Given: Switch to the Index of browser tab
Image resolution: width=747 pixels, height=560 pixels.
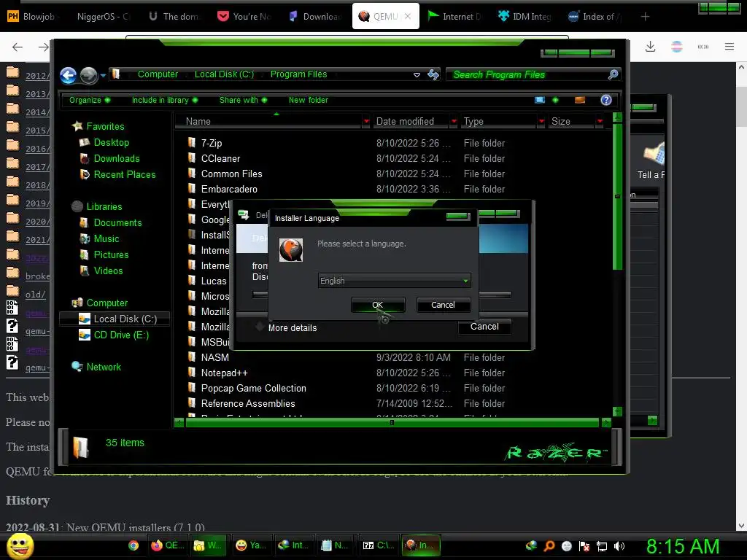Looking at the screenshot, I should [x=595, y=17].
